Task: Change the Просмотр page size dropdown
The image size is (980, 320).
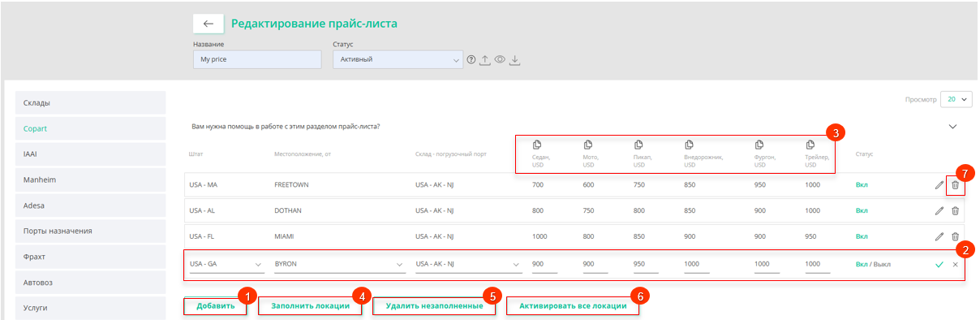Action: click(956, 99)
